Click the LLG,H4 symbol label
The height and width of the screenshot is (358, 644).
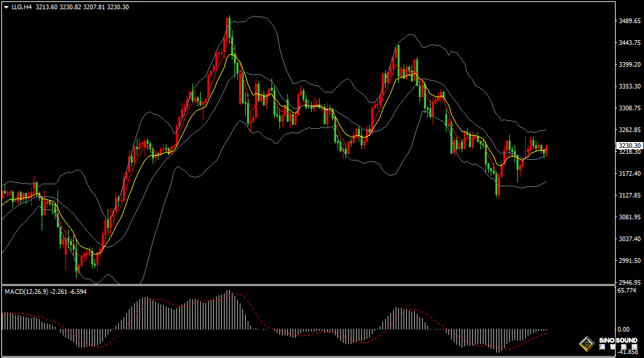click(21, 7)
